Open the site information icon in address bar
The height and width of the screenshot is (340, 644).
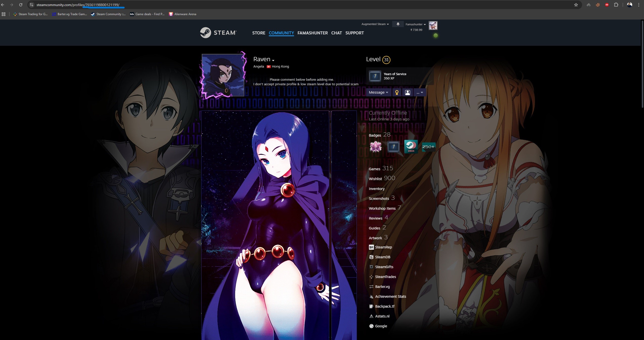pyautogui.click(x=32, y=5)
